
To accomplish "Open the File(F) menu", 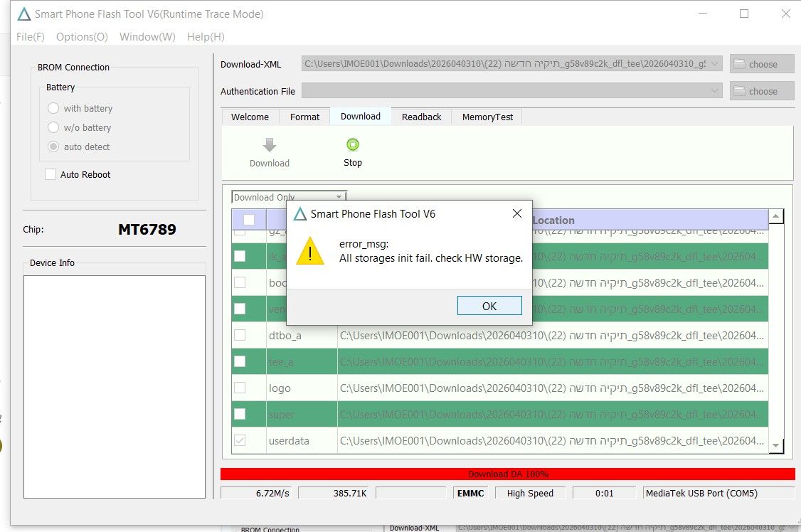I will tap(31, 37).
